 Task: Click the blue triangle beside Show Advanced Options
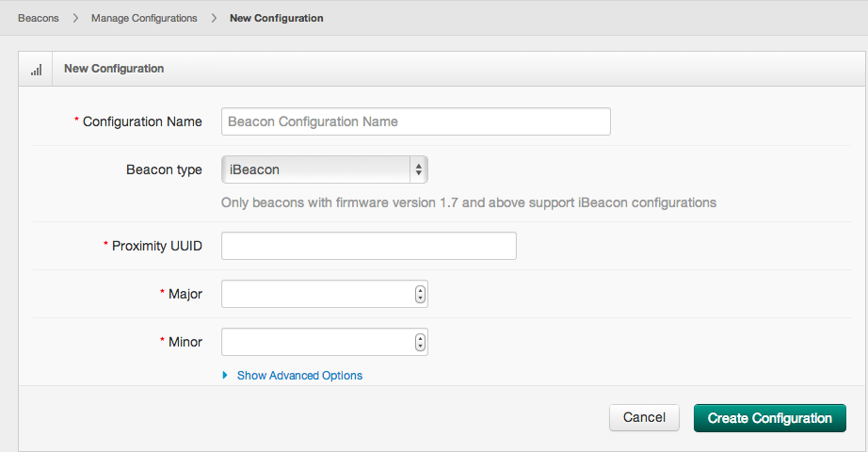(225, 375)
